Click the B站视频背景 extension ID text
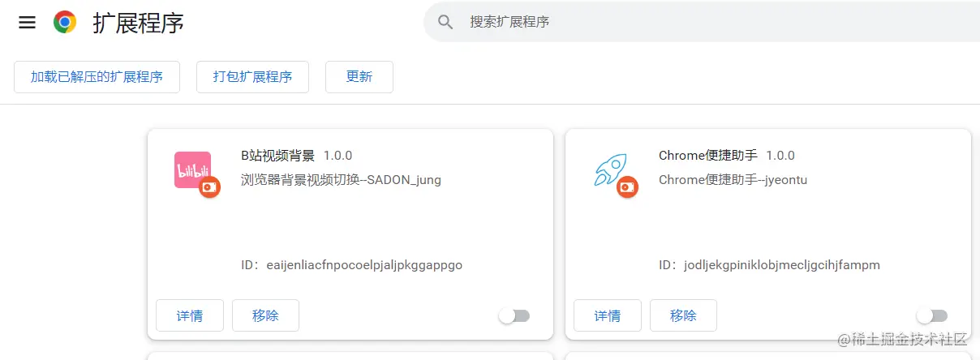This screenshot has width=980, height=360. point(363,265)
